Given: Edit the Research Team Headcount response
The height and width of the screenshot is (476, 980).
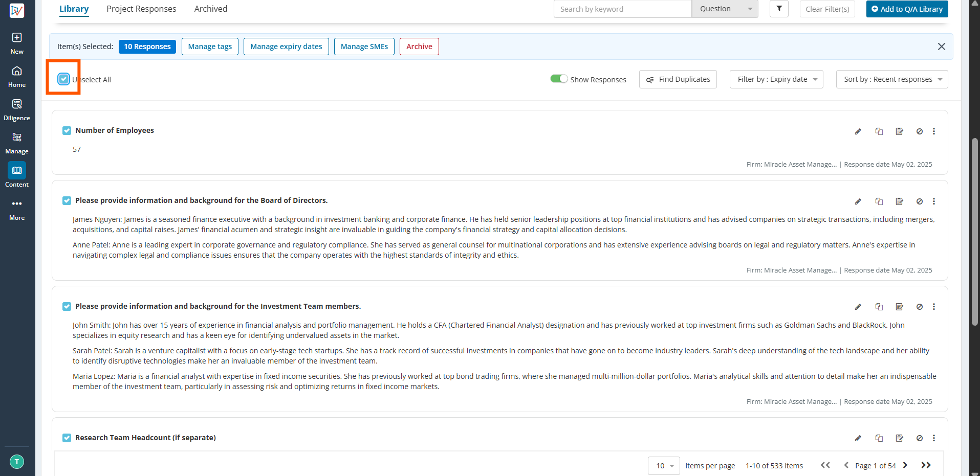Looking at the screenshot, I should click(858, 438).
